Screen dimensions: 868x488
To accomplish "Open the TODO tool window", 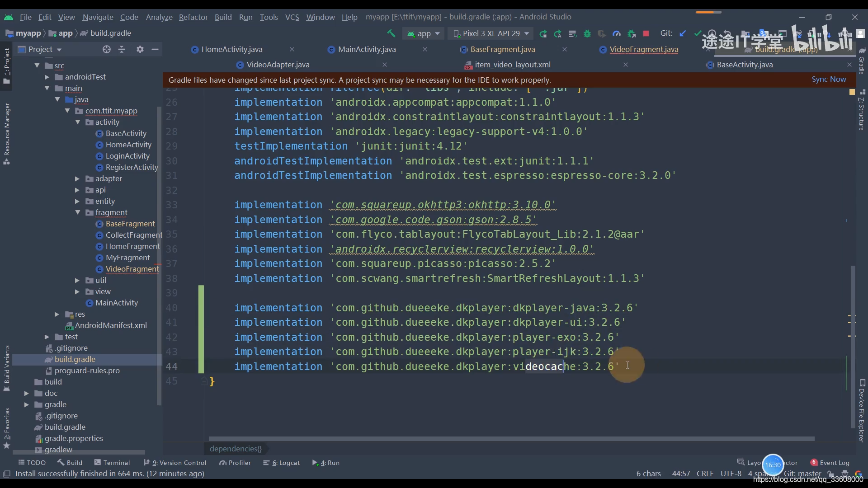I will (x=32, y=463).
